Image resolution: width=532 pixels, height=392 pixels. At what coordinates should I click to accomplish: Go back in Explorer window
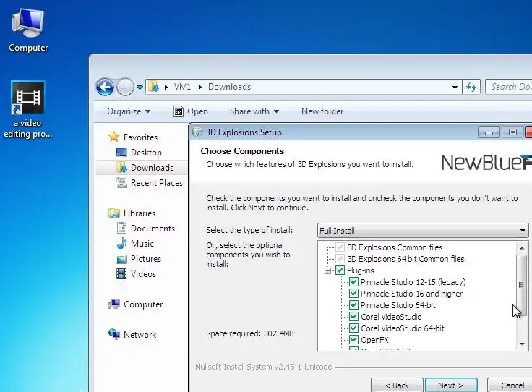(x=105, y=88)
